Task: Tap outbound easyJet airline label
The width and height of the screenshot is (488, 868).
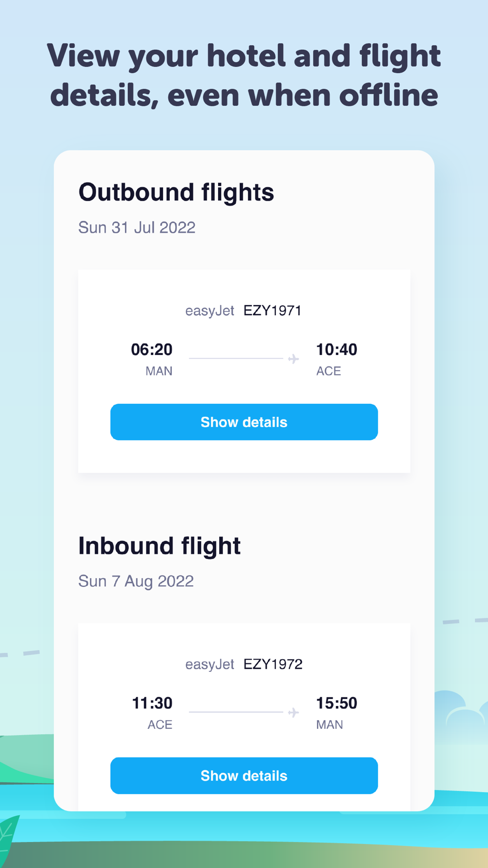Action: [210, 310]
